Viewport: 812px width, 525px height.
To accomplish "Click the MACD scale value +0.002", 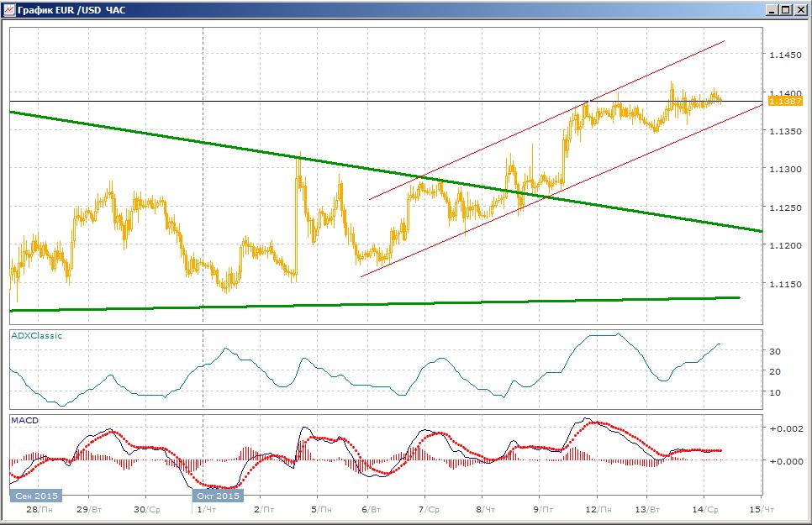I will coord(786,428).
